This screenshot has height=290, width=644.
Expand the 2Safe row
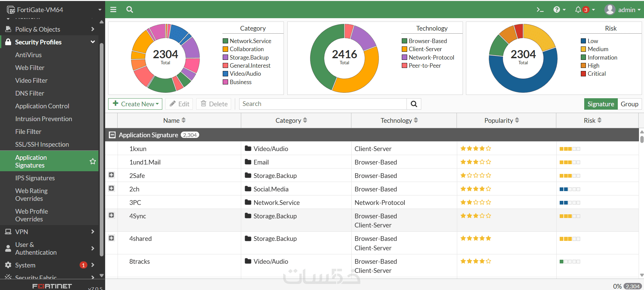pyautogui.click(x=112, y=175)
